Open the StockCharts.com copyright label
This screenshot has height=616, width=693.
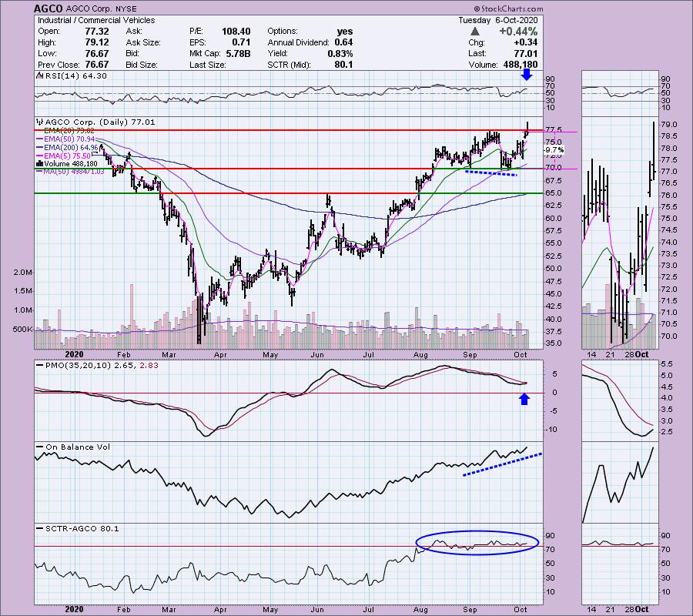click(x=509, y=8)
